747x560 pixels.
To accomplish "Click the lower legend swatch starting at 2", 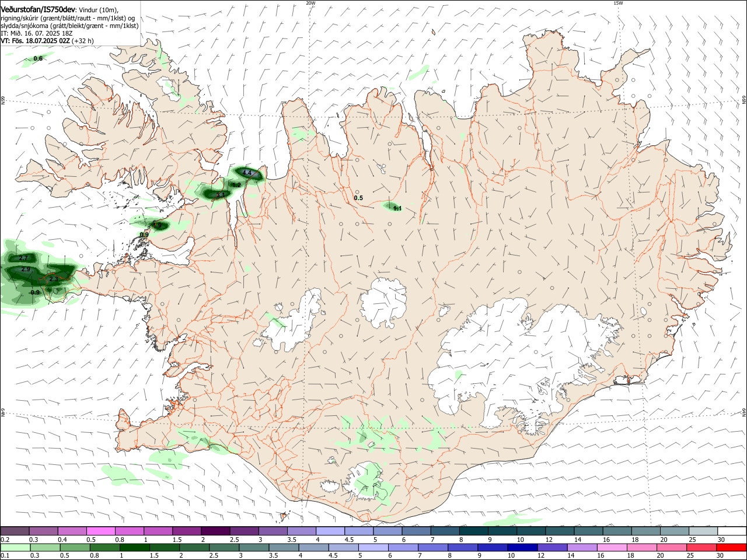I will click(194, 547).
